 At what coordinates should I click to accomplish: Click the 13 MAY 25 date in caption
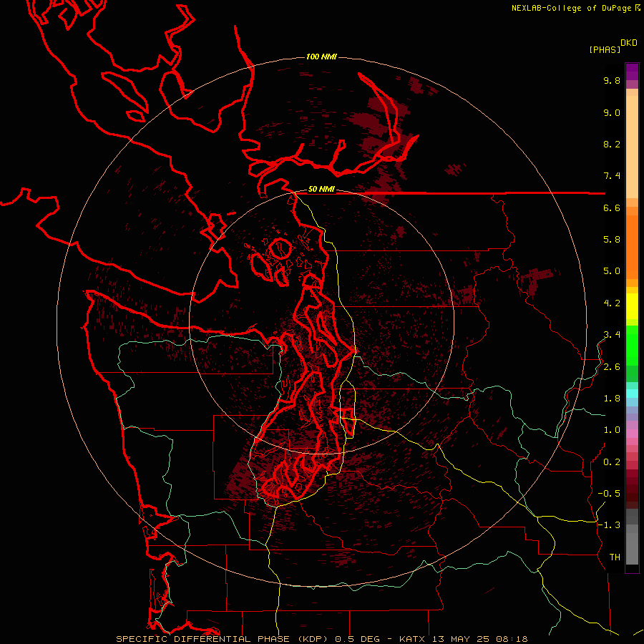pos(462,639)
